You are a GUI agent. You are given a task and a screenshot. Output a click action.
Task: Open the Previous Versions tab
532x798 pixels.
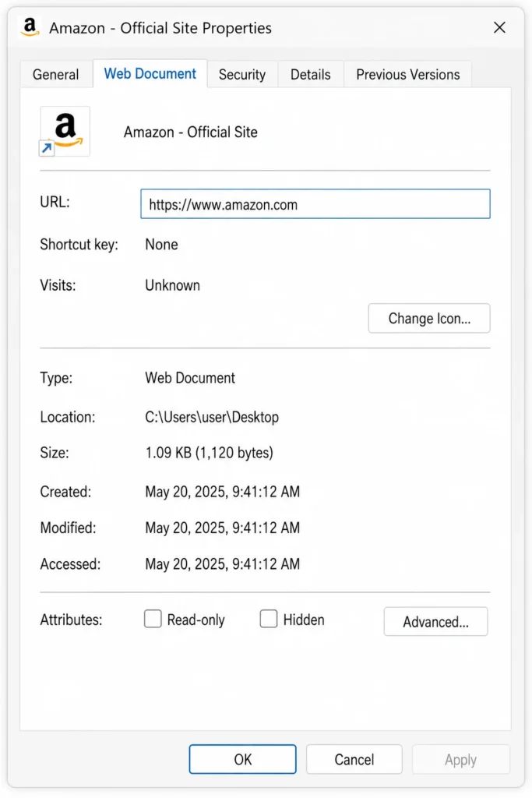[408, 74]
